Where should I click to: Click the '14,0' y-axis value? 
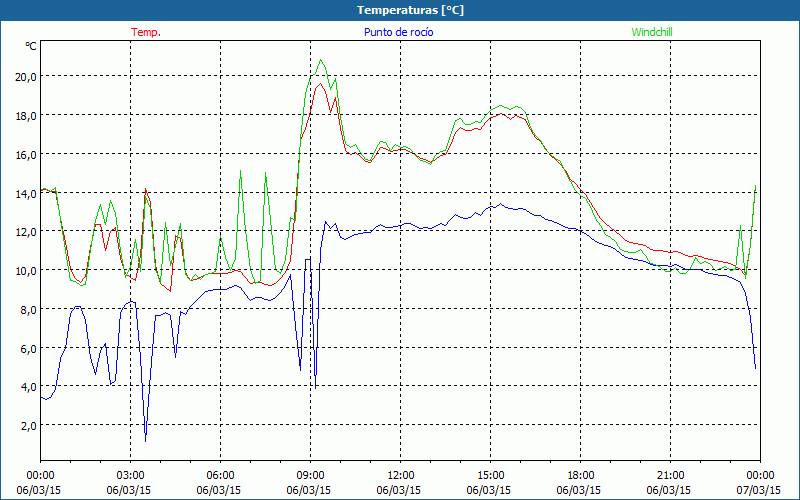click(26, 193)
